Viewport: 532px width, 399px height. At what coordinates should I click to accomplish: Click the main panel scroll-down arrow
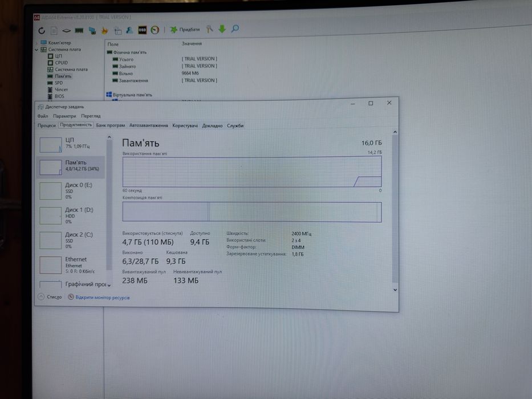click(395, 290)
